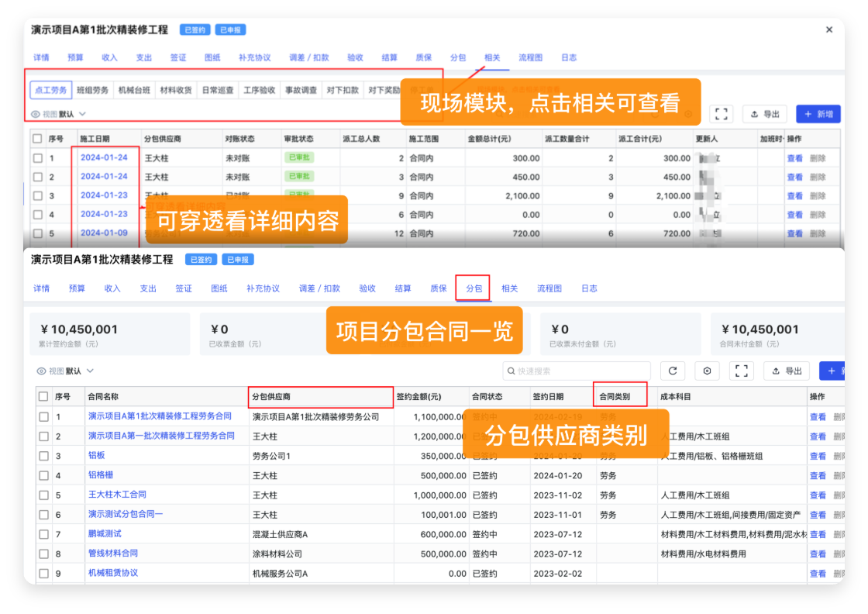Viewport: 868px width, 614px height.
Task: Click the 快速搜索 search field
Action: [x=577, y=371]
